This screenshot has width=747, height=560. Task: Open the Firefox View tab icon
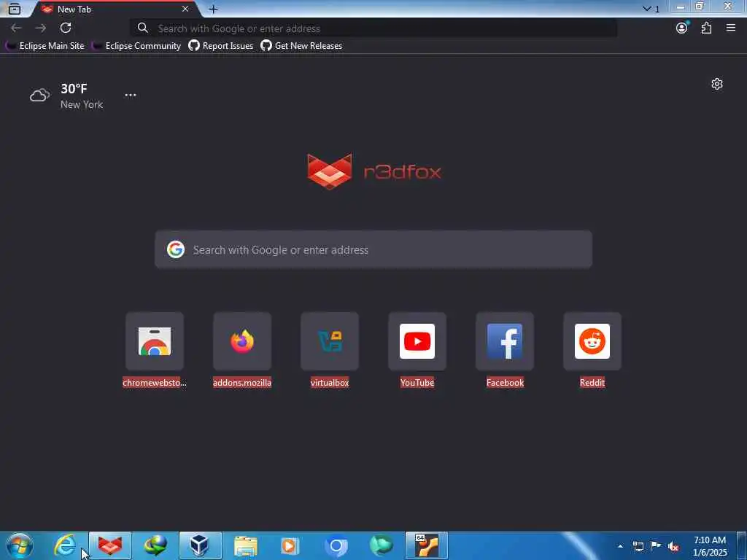(15, 9)
